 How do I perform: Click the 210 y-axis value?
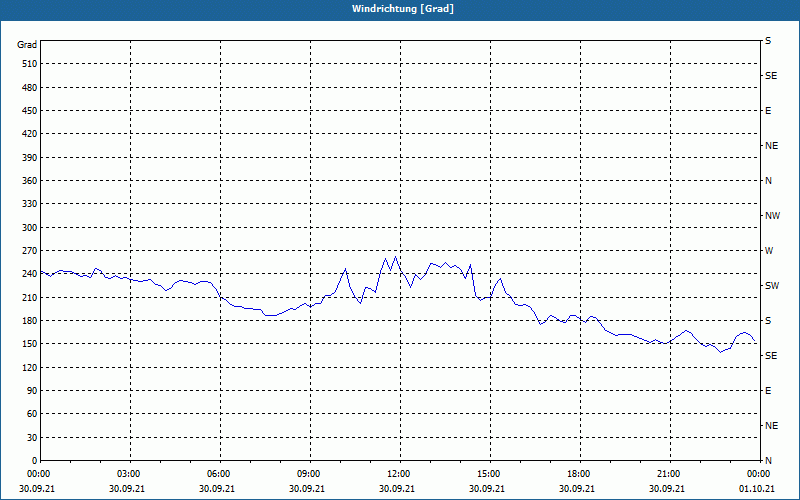tap(29, 297)
